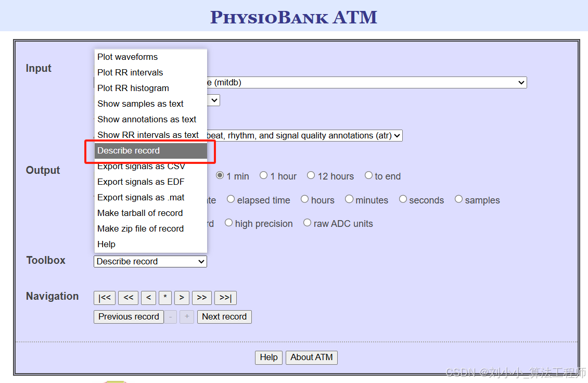Select the 1 hour length radio

coord(264,175)
